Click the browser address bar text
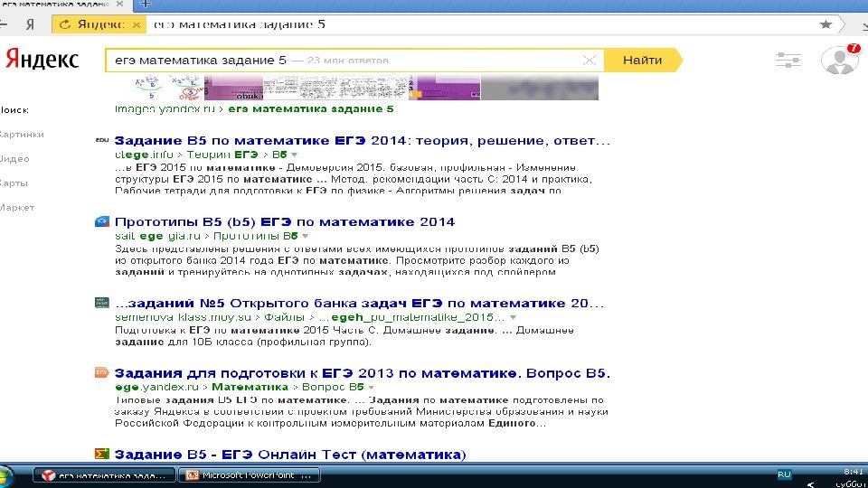The height and width of the screenshot is (488, 868). click(239, 24)
